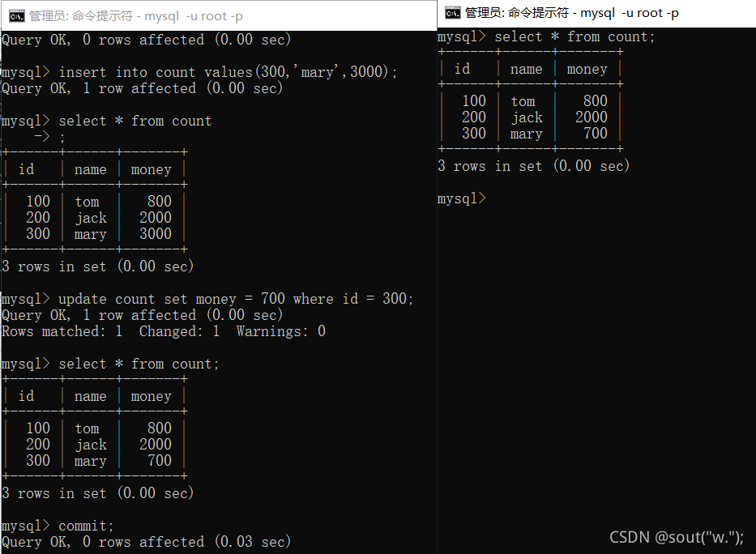Click the 'money' column header in right window
Viewport: 756px width, 554px height.
tap(587, 70)
